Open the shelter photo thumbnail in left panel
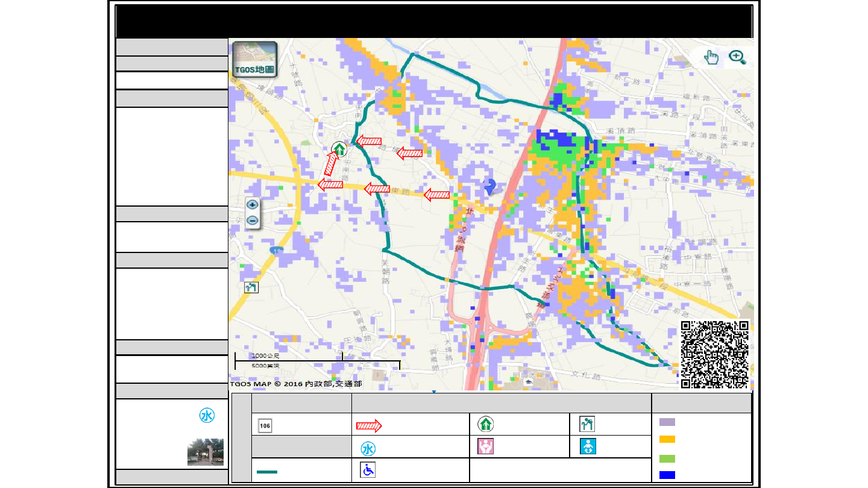The image size is (868, 488). 206,452
